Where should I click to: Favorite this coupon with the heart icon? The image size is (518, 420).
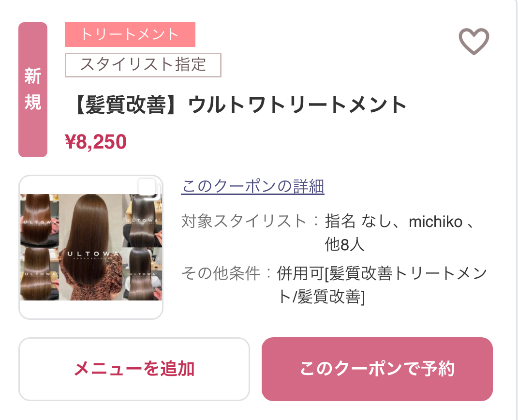pyautogui.click(x=474, y=41)
